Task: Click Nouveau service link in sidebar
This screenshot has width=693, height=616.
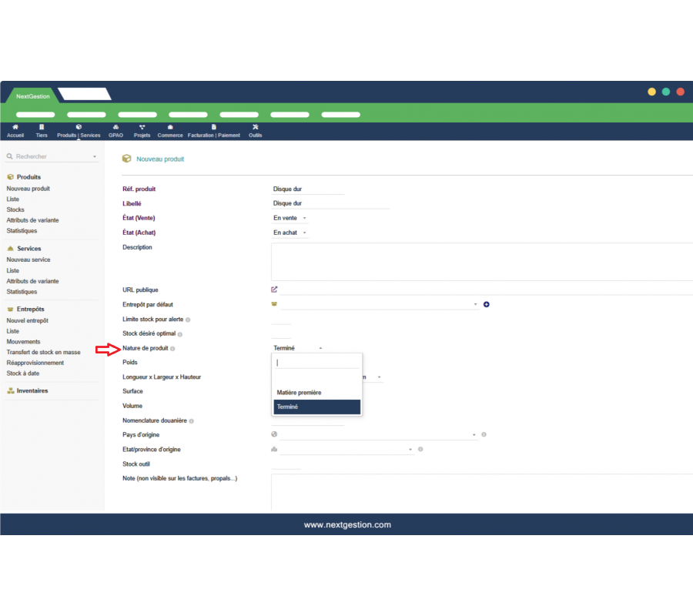Action: coord(28,259)
